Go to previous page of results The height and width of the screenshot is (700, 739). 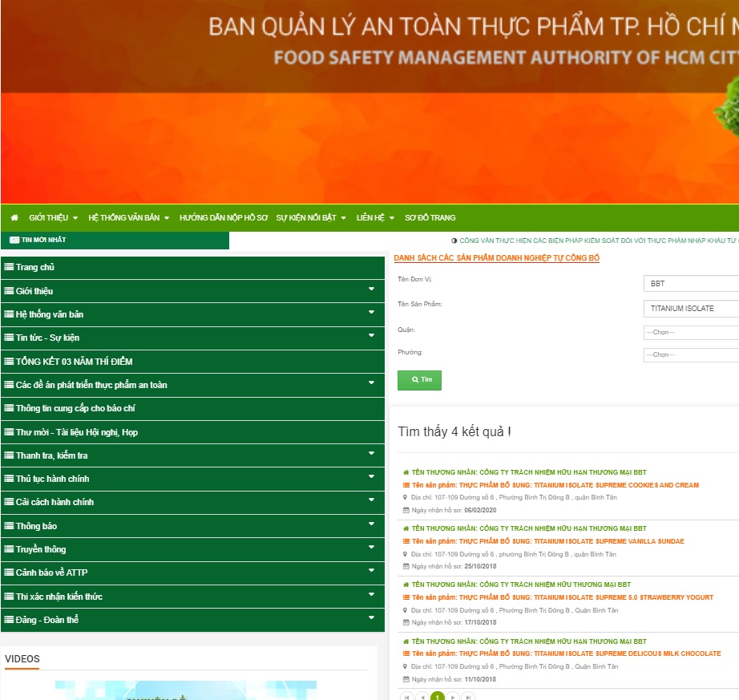pos(422,696)
